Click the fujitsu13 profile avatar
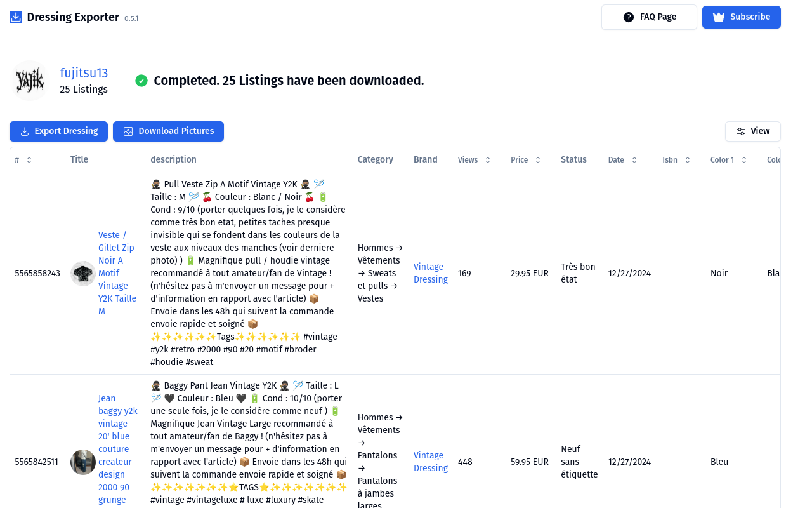812x508 pixels. pyautogui.click(x=29, y=81)
